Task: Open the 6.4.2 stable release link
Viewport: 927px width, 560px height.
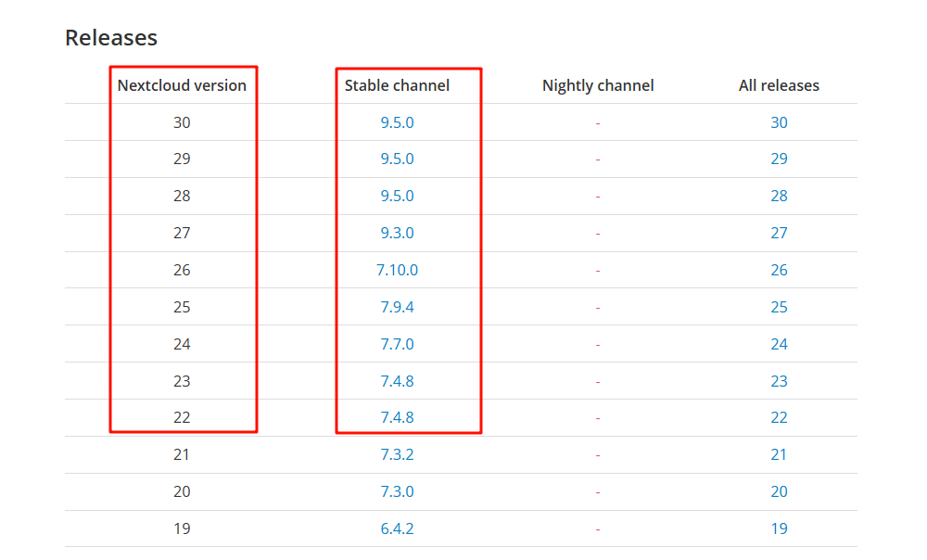Action: pos(397,528)
